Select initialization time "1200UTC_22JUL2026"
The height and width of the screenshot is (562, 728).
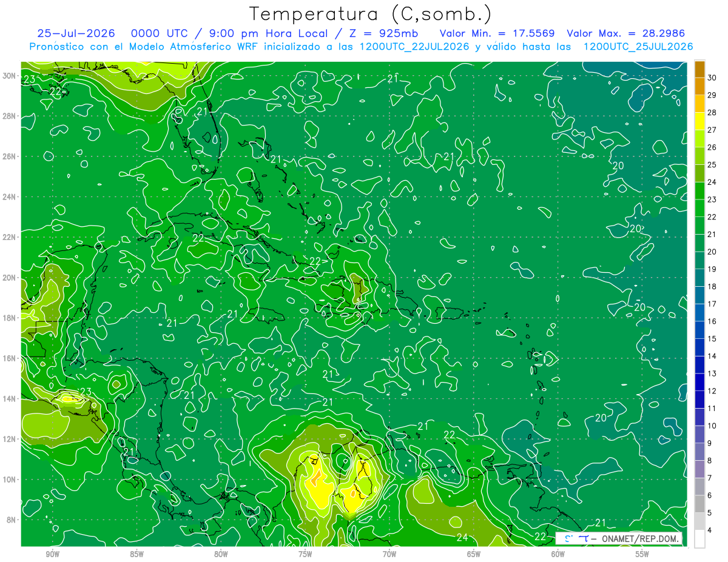click(x=414, y=47)
